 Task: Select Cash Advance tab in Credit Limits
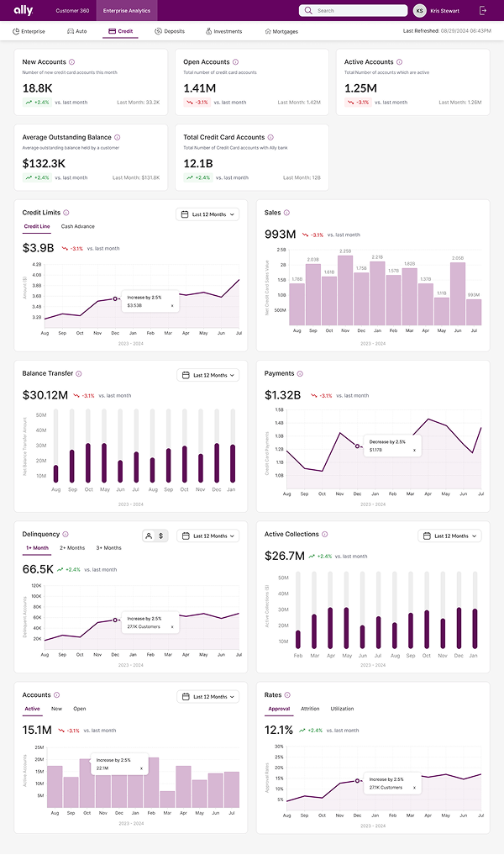point(78,226)
